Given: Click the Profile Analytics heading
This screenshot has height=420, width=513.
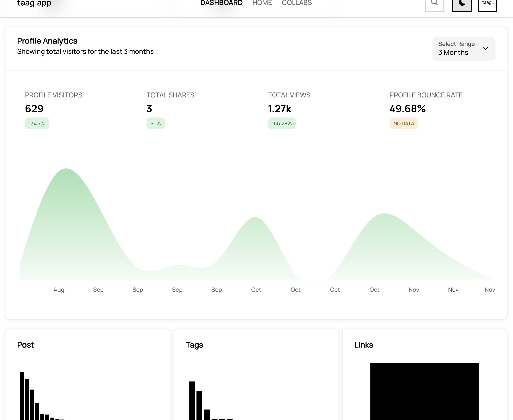Looking at the screenshot, I should pyautogui.click(x=47, y=41).
